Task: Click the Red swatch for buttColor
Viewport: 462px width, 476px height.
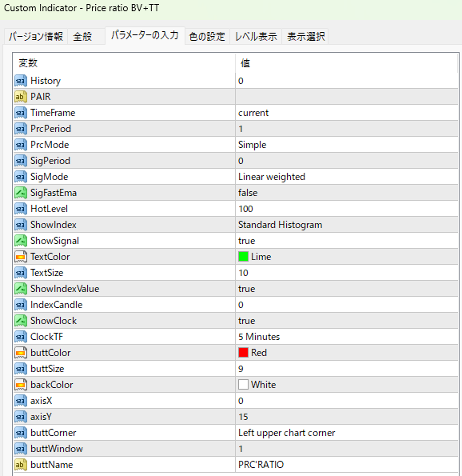Action: (243, 353)
